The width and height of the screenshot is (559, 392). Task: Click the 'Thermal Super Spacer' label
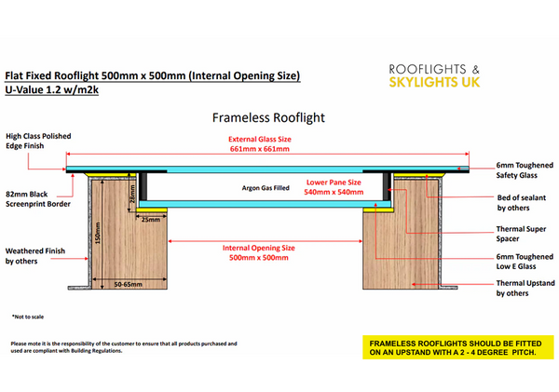tap(521, 234)
